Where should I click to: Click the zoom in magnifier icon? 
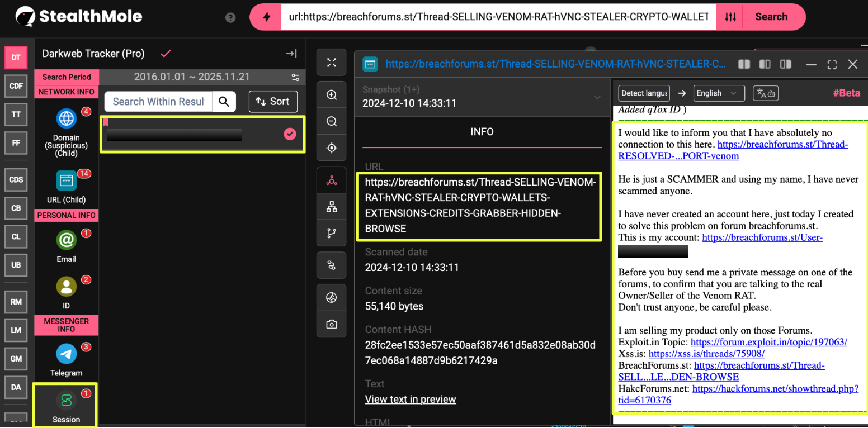(332, 95)
